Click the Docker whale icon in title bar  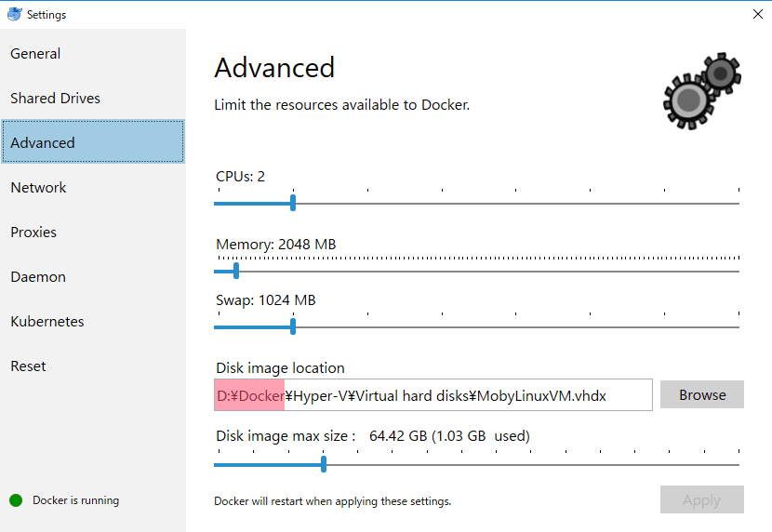click(14, 14)
